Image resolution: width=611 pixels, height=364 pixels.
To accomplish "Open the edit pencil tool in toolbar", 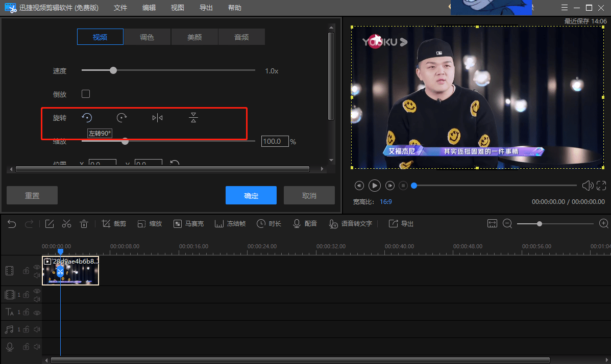I will [x=50, y=224].
